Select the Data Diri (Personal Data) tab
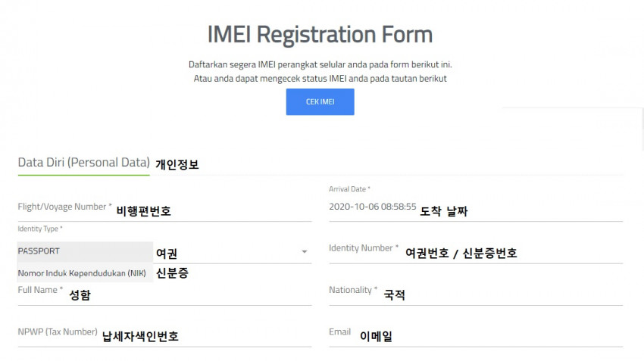Screen dimensions: 644x361 (x=83, y=163)
